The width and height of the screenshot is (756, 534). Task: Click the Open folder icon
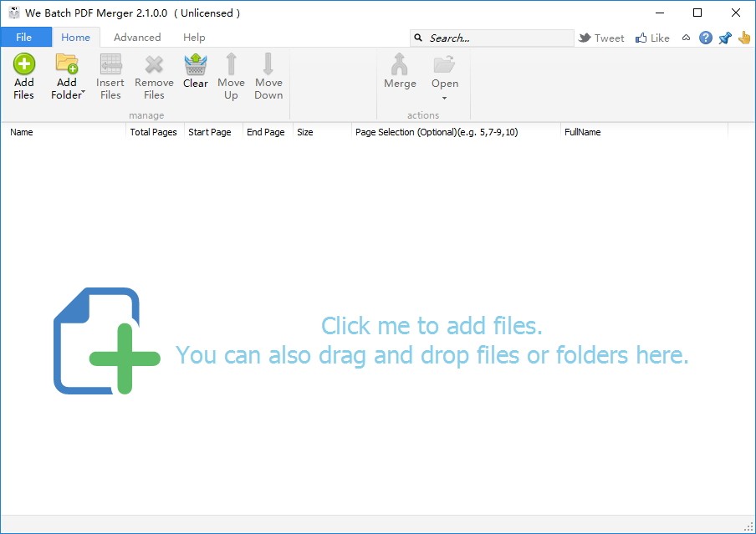(x=444, y=64)
